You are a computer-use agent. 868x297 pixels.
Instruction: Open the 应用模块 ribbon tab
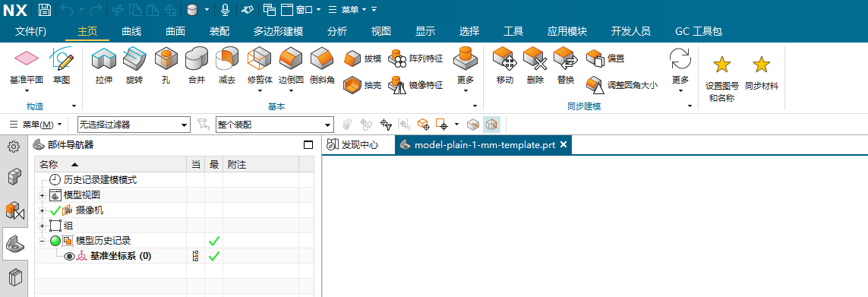pos(567,32)
